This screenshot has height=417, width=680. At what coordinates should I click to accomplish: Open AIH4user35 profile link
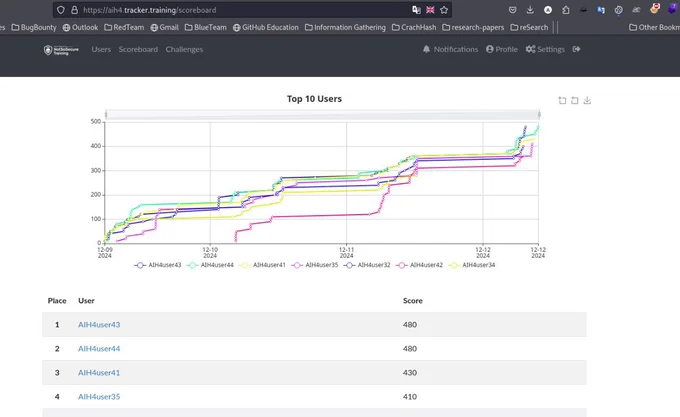pyautogui.click(x=99, y=396)
